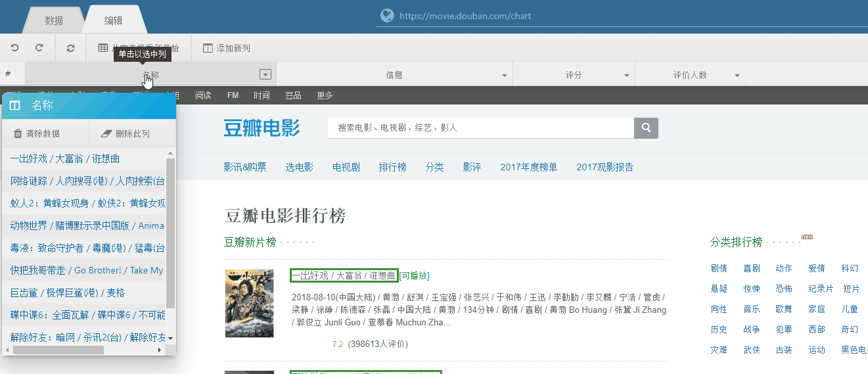Open the 纪录片 category link

point(821,289)
